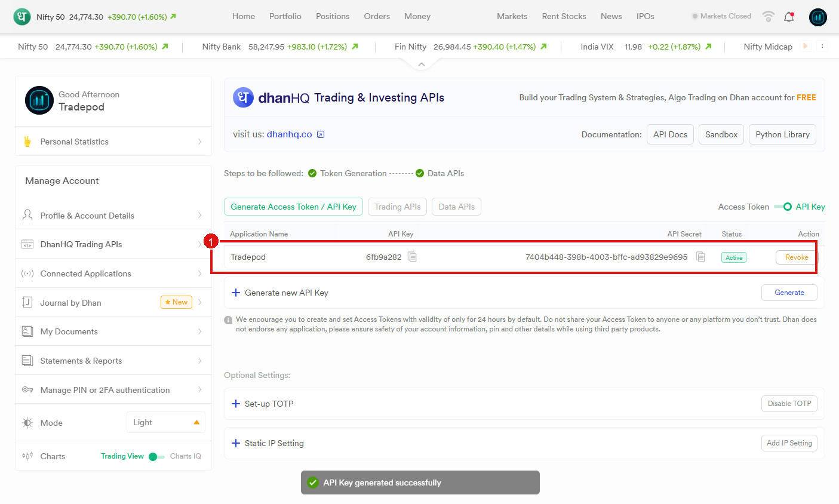Click the ticker bar more options icon
Viewport: 839px width, 504px height.
[822, 46]
